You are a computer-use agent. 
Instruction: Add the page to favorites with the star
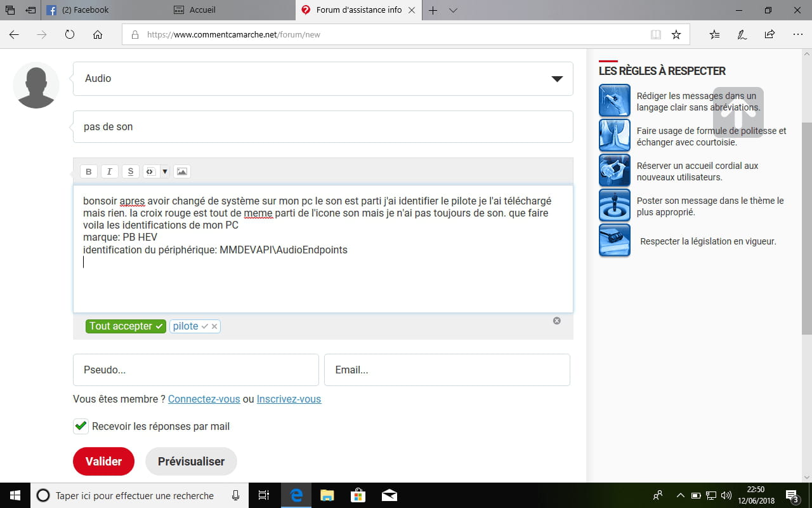(x=678, y=34)
